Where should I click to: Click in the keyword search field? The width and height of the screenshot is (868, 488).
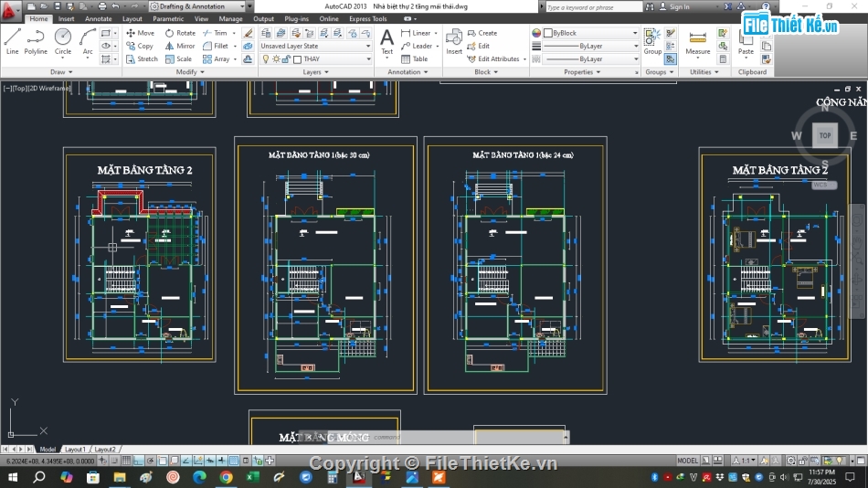click(593, 7)
